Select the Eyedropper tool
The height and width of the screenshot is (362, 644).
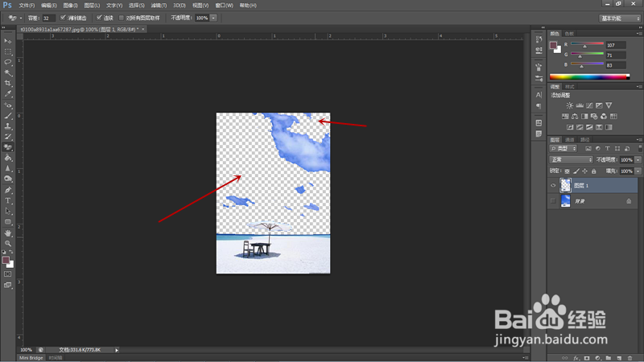pos(8,94)
